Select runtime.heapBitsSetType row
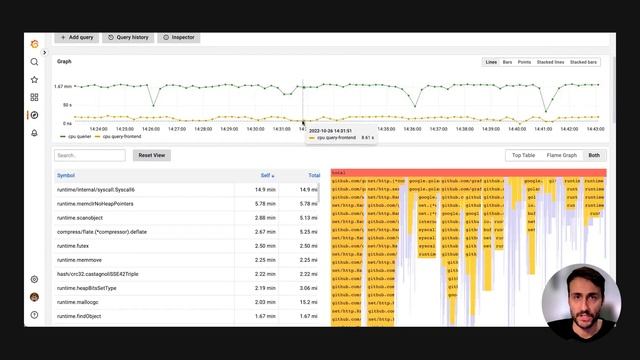The image size is (640, 360). (186, 288)
